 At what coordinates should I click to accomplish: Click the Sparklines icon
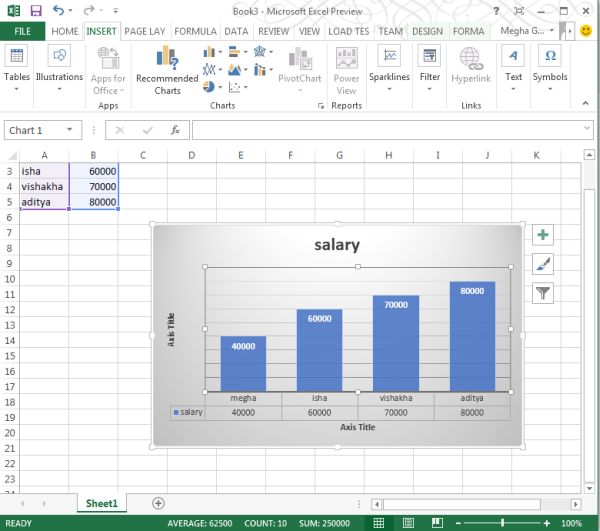tap(390, 56)
